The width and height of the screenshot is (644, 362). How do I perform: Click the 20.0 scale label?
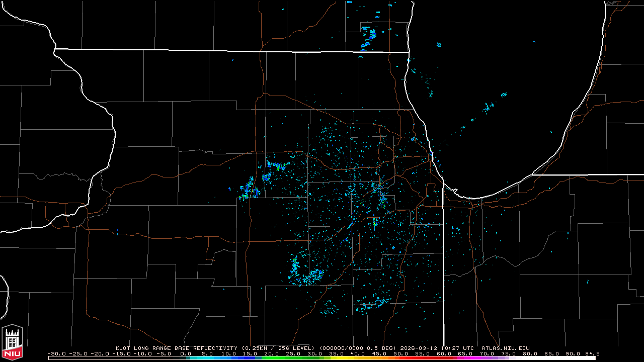tap(272, 353)
